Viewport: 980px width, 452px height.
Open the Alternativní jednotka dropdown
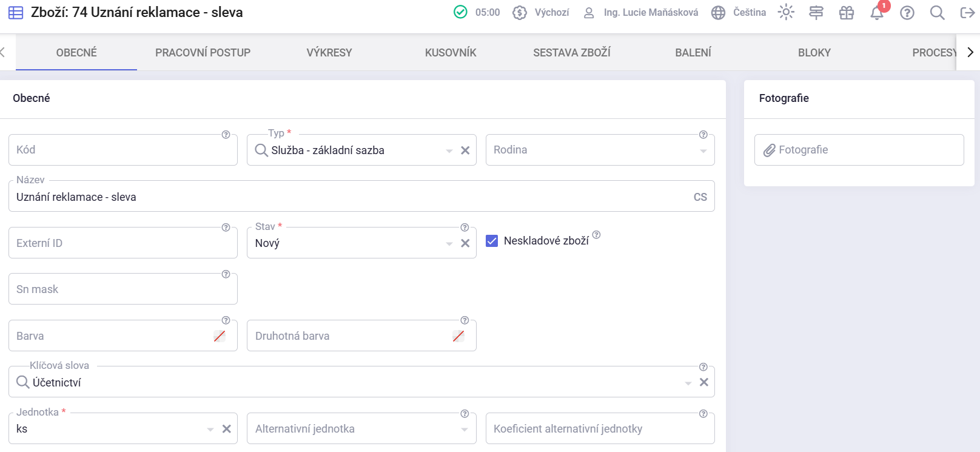pyautogui.click(x=464, y=430)
